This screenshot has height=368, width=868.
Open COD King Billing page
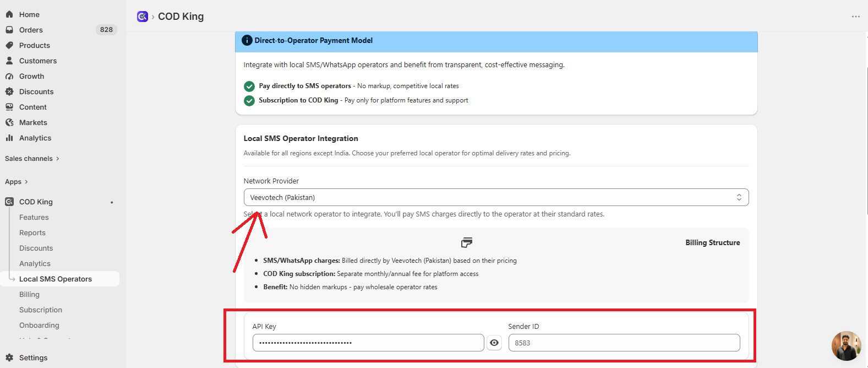click(29, 294)
